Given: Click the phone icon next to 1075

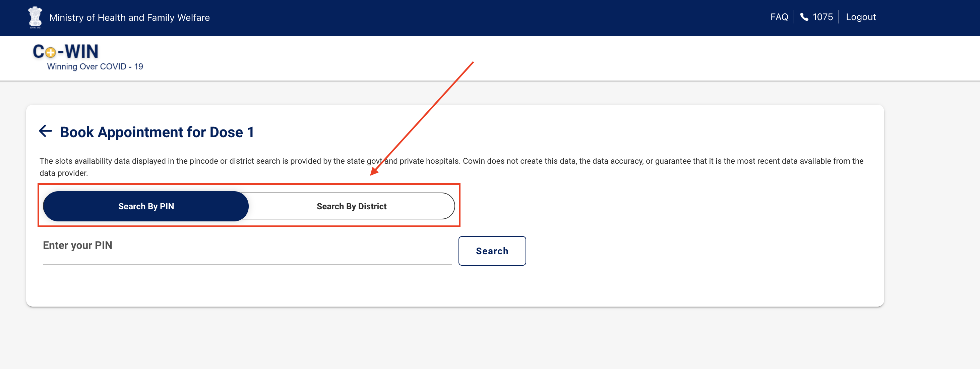Looking at the screenshot, I should [x=804, y=17].
